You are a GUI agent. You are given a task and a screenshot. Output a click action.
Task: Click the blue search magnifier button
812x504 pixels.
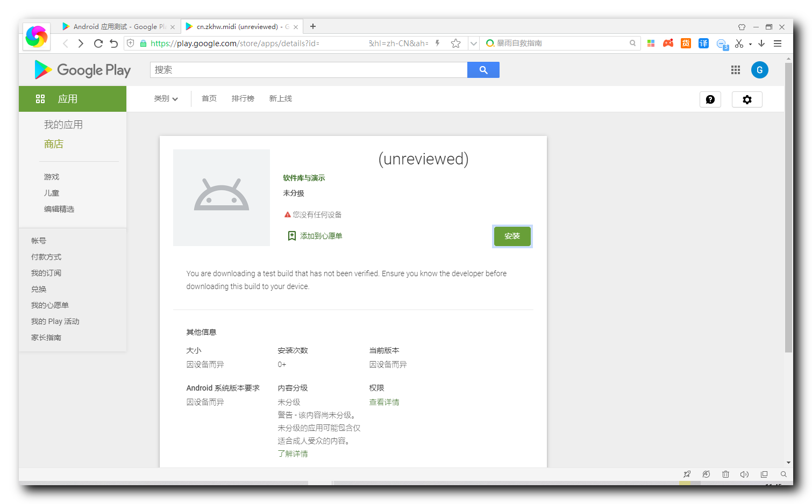point(483,70)
